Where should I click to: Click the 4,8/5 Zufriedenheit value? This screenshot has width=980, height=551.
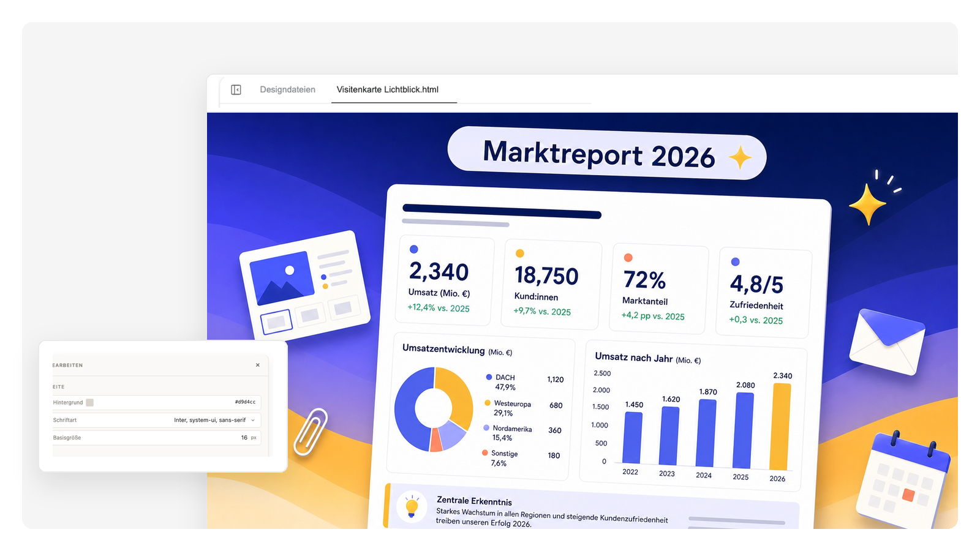(756, 284)
